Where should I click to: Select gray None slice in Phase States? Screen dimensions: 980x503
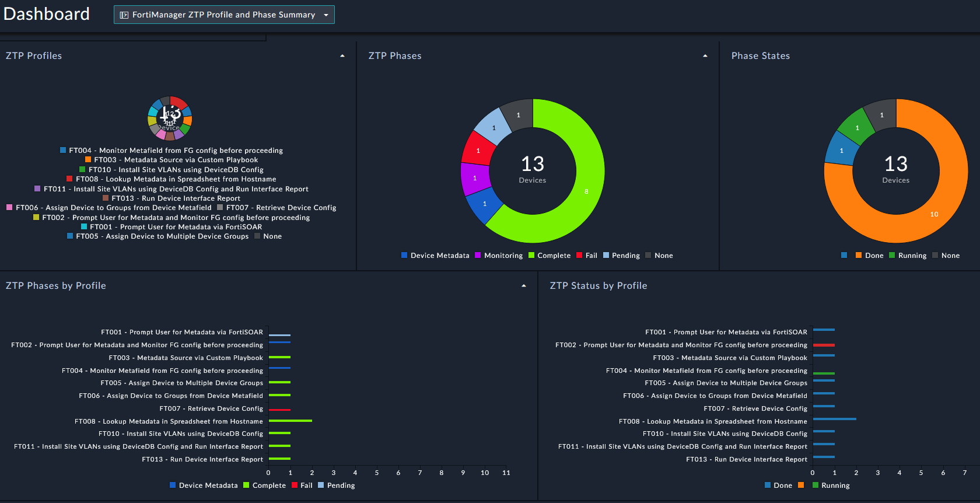pos(881,115)
